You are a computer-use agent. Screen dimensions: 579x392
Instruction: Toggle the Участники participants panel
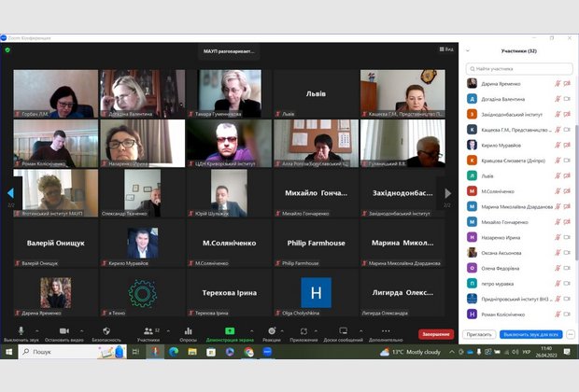pos(148,330)
